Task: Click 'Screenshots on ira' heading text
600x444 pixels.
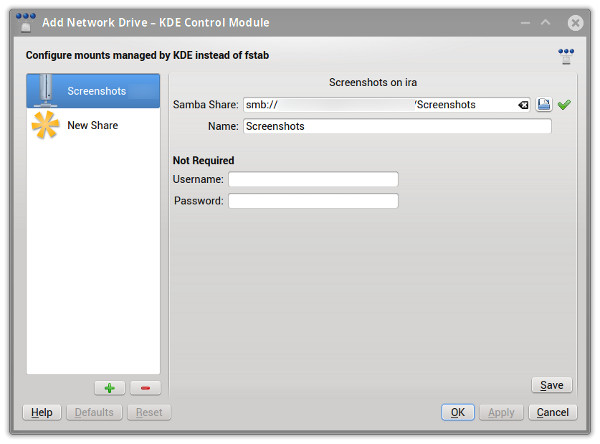Action: point(373,82)
